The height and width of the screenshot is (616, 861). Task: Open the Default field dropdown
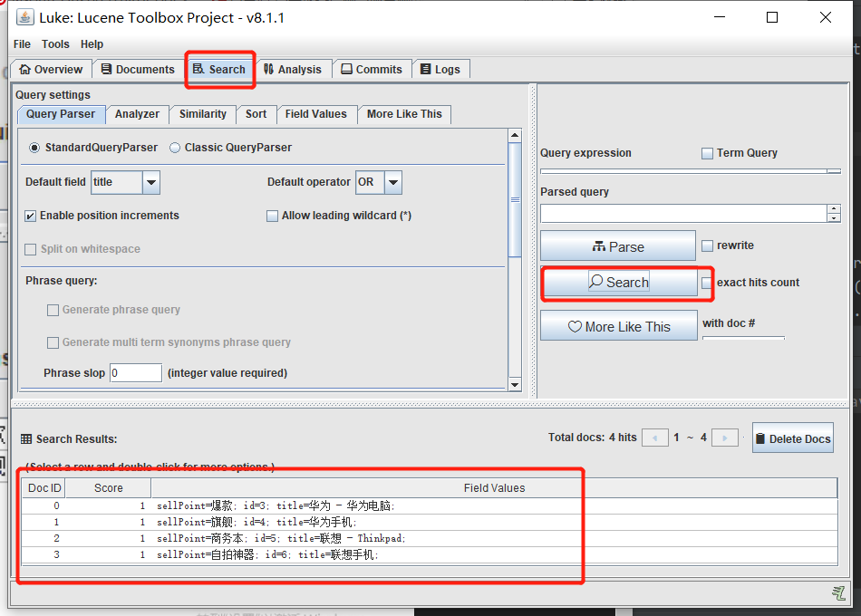click(151, 182)
